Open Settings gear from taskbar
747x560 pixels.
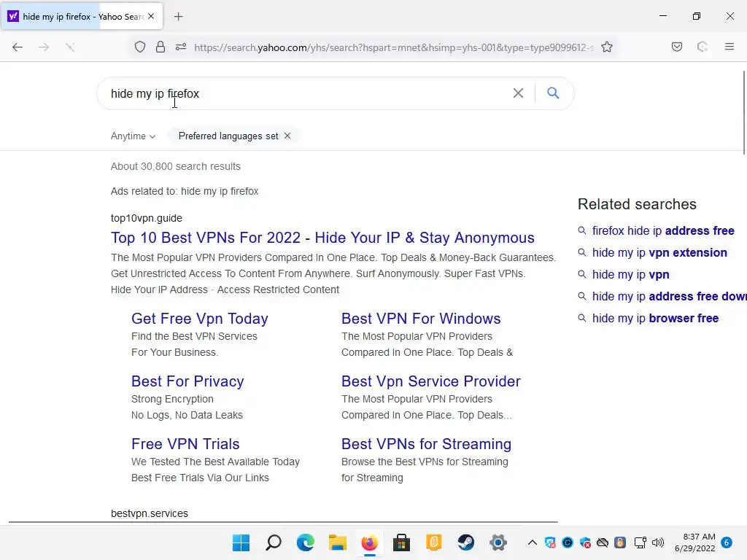(x=498, y=542)
